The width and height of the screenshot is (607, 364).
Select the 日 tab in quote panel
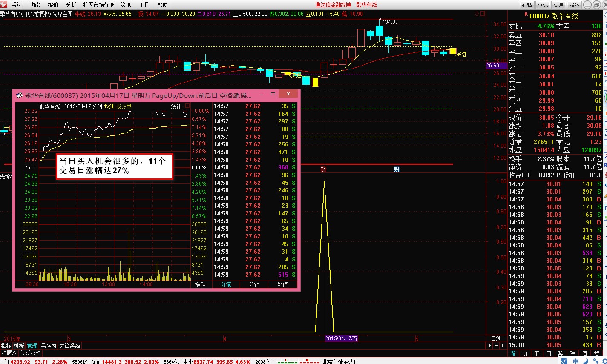549,353
